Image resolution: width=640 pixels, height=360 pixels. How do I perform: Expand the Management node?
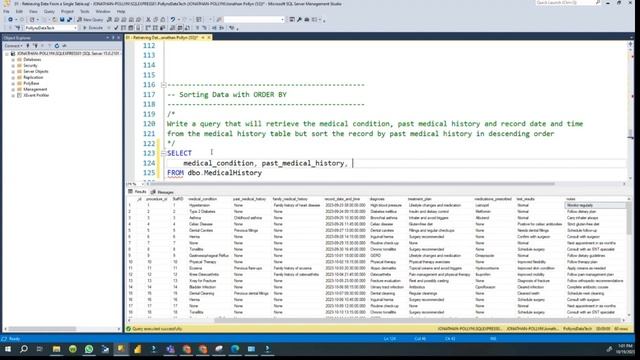(x=13, y=89)
